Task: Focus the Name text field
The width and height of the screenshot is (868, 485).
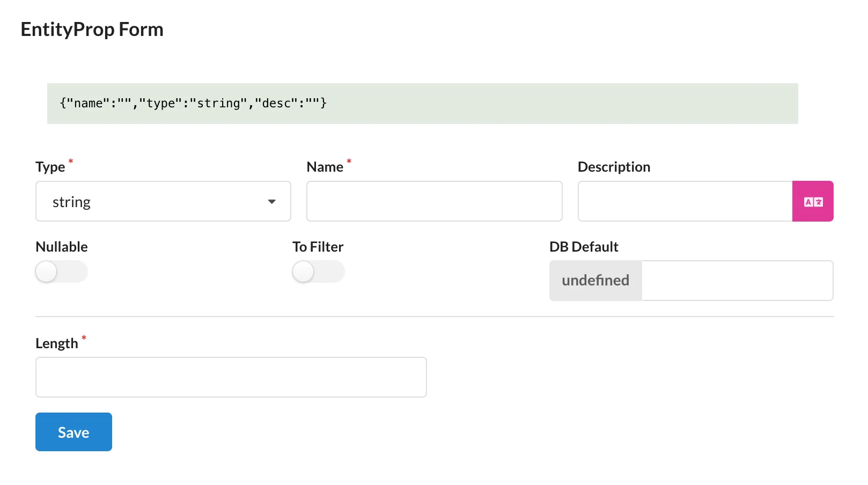Action: pyautogui.click(x=434, y=202)
